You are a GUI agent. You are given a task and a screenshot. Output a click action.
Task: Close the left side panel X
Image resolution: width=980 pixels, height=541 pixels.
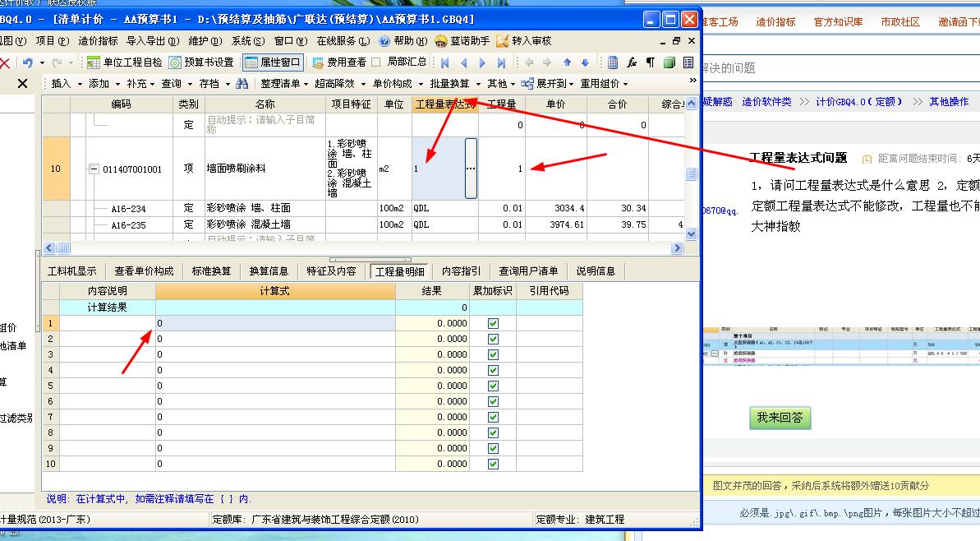(22, 83)
